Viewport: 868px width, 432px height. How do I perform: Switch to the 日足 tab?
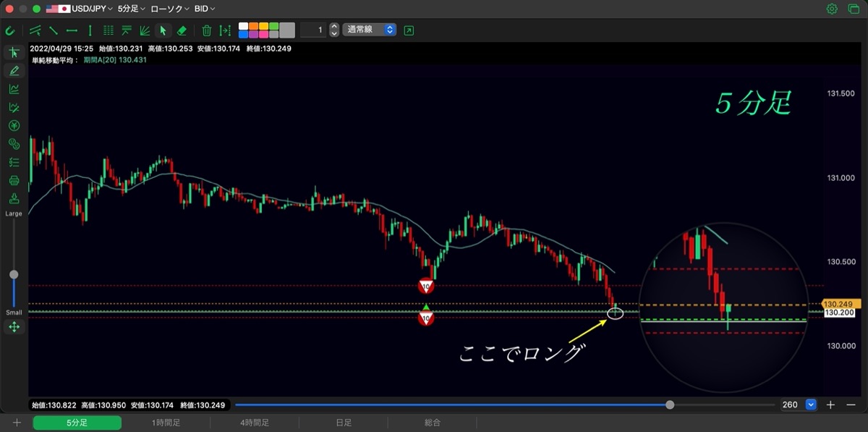click(344, 423)
